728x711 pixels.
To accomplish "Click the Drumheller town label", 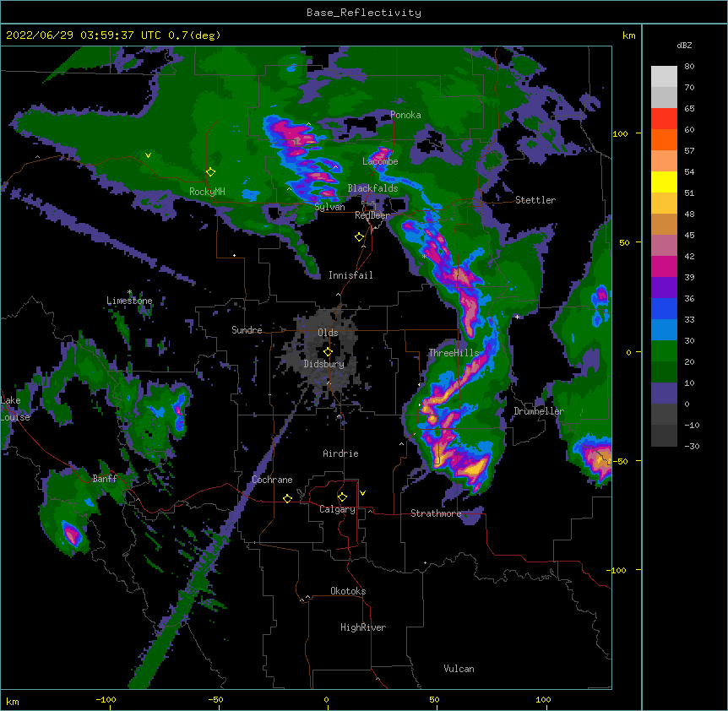I will [539, 411].
